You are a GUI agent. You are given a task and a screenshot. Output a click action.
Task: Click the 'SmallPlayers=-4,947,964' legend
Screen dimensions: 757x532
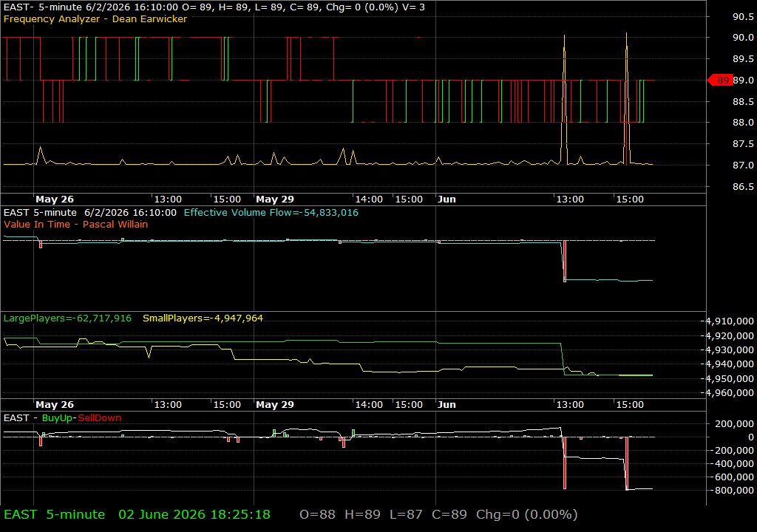[203, 318]
